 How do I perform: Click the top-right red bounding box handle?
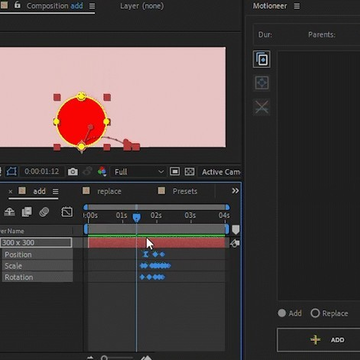click(x=107, y=97)
